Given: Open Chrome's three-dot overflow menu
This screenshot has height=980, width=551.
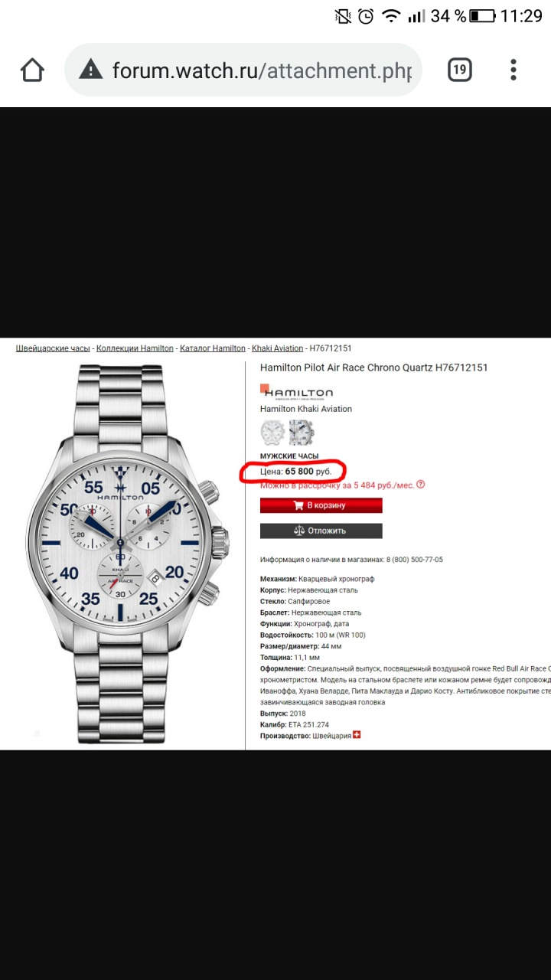Looking at the screenshot, I should [514, 70].
